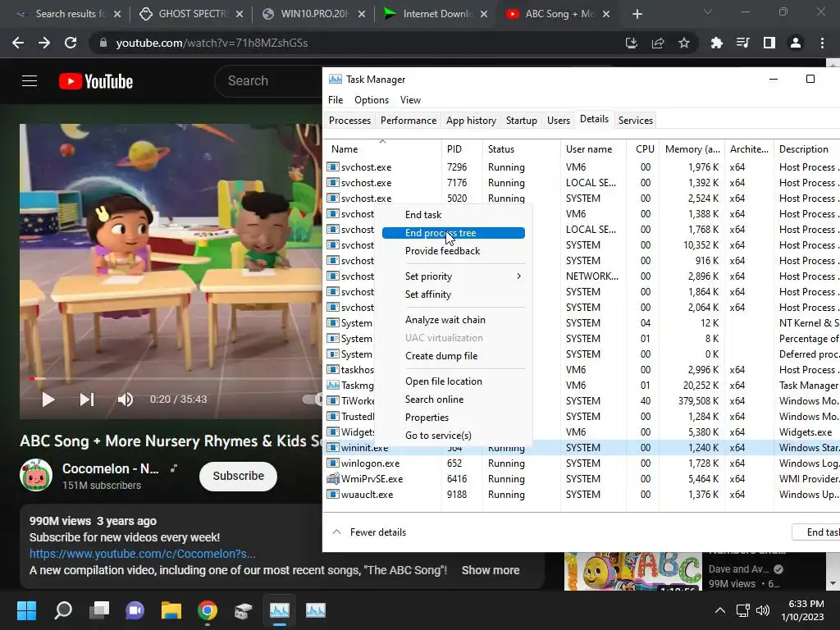This screenshot has width=840, height=630.
Task: Subscribe to Cocomelon channel
Action: click(239, 477)
